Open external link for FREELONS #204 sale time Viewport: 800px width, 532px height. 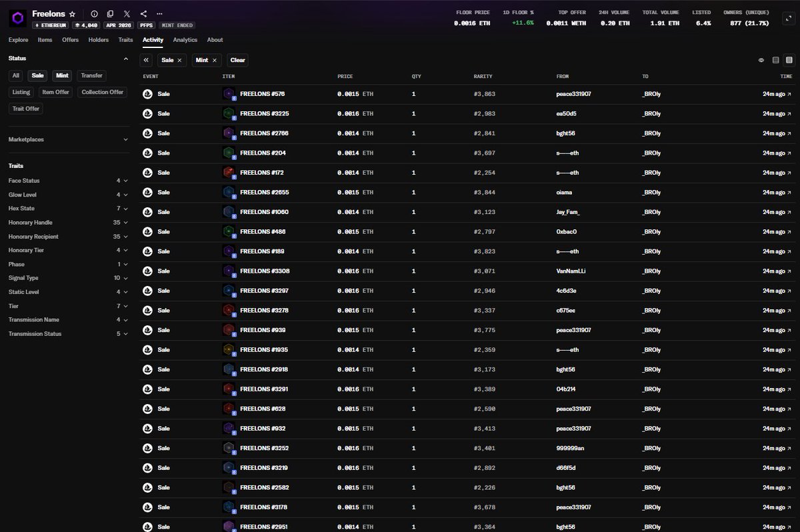790,153
